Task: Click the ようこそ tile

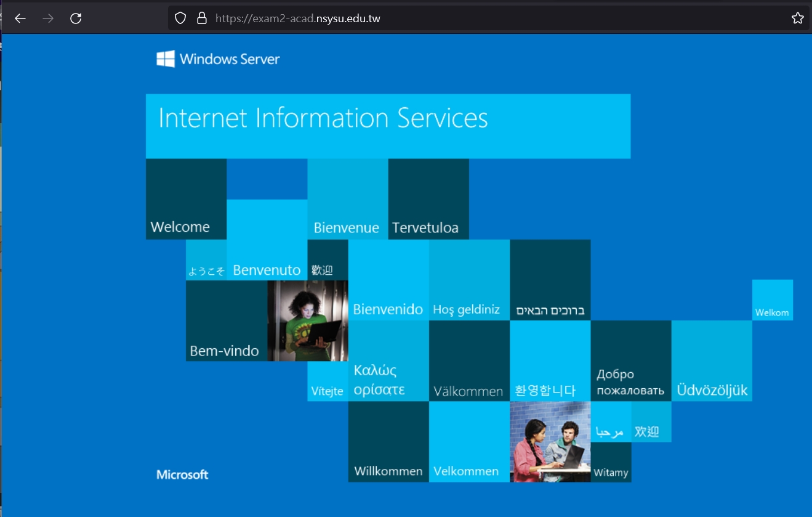Action: (206, 260)
